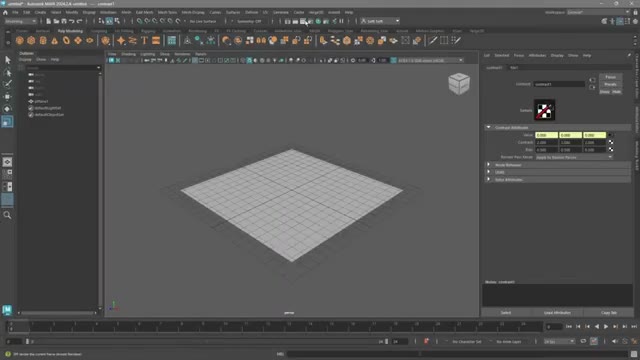
Task: Toggle the workspace lock icon
Action: pyautogui.click(x=635, y=12)
